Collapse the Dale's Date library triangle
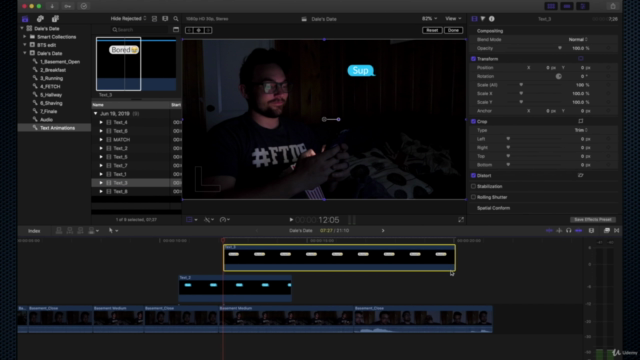This screenshot has width=640, height=360. [22, 29]
